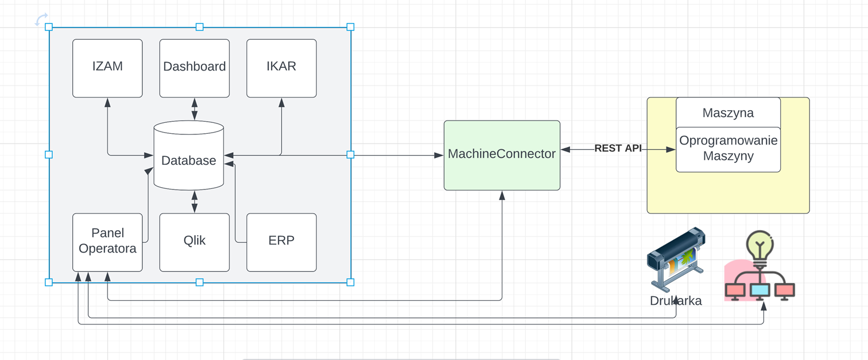Screen dimensions: 868x360
Task: Select the Dashboard box
Action: point(194,67)
